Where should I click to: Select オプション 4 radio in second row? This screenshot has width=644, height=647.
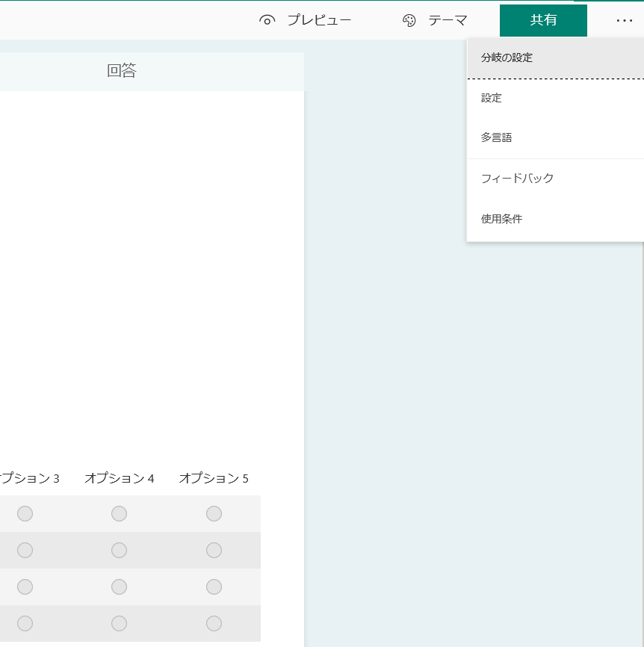tap(120, 550)
